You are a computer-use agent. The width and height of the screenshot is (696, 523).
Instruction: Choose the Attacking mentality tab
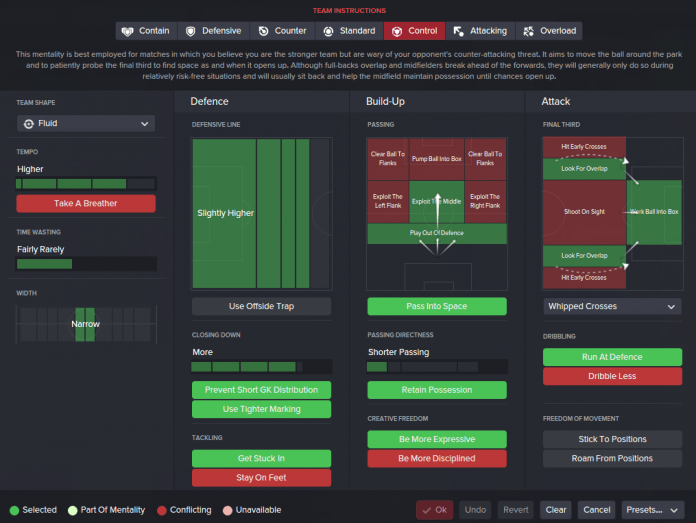coord(480,31)
